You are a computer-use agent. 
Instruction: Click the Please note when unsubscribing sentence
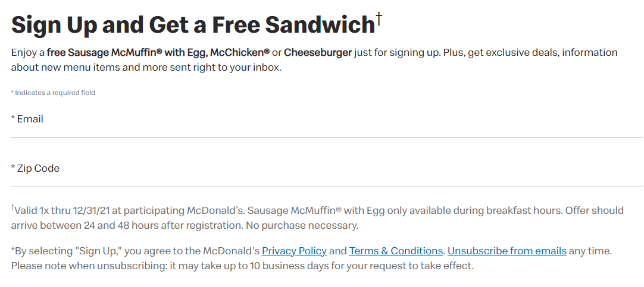pyautogui.click(x=242, y=266)
